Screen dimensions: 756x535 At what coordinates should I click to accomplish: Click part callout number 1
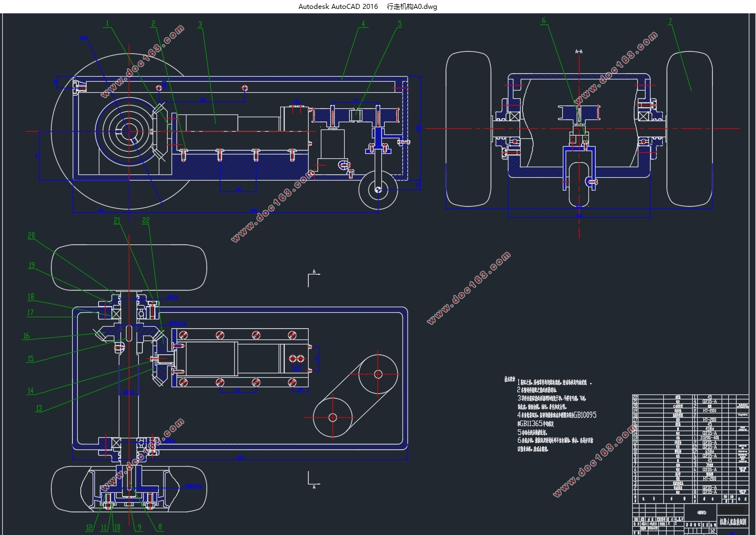coord(107,23)
